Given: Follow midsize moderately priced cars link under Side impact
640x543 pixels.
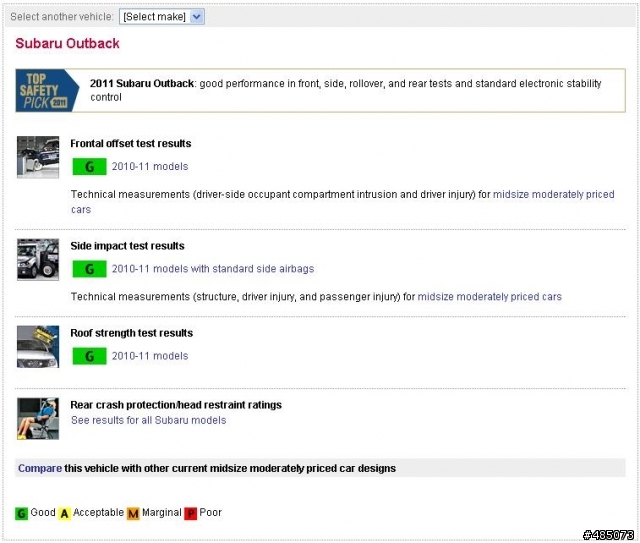Looking at the screenshot, I should click(x=489, y=297).
